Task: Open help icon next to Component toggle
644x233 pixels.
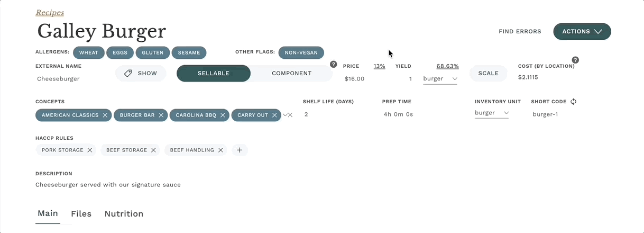Action: [x=334, y=64]
